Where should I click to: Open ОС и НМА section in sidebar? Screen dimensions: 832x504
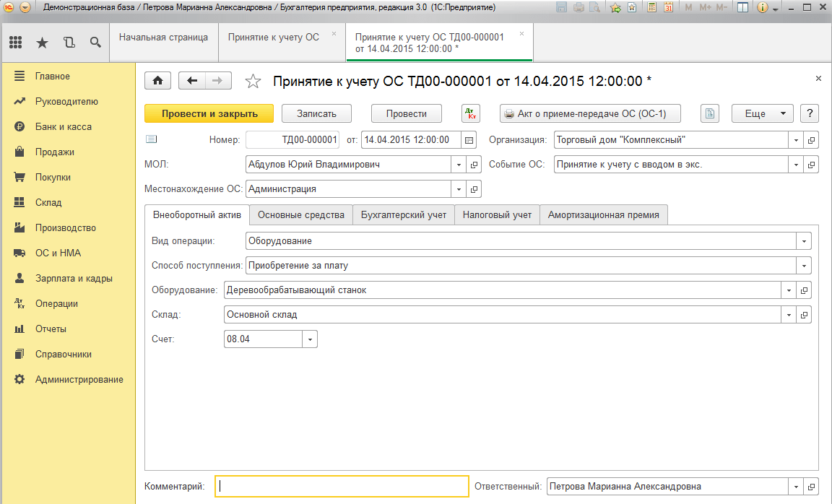click(x=58, y=253)
